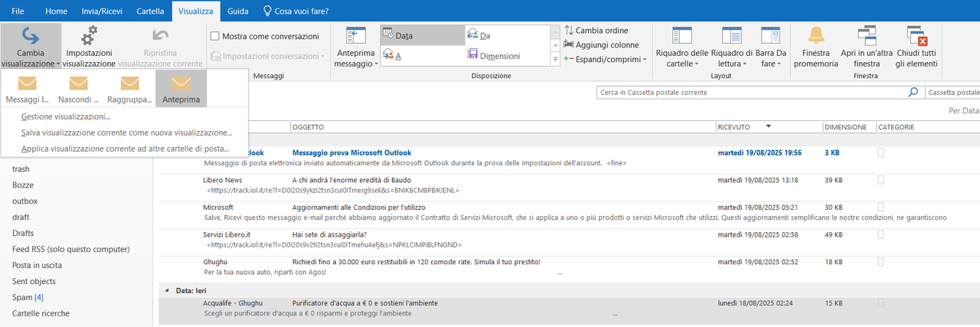The height and width of the screenshot is (327, 980).
Task: Open Barra Da fare menu
Action: coord(771,47)
